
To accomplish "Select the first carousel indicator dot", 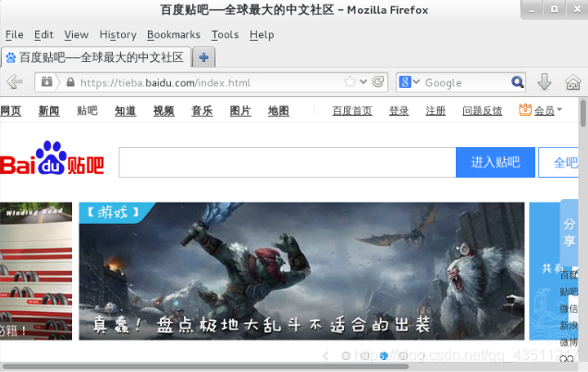I will coord(346,355).
